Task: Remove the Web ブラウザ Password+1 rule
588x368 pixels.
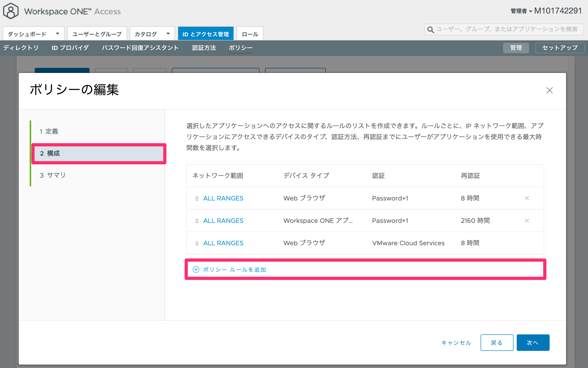Action: click(527, 198)
